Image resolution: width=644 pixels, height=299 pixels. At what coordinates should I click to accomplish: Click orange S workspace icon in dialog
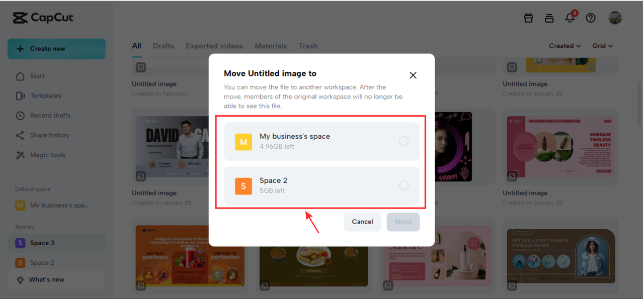point(244,186)
